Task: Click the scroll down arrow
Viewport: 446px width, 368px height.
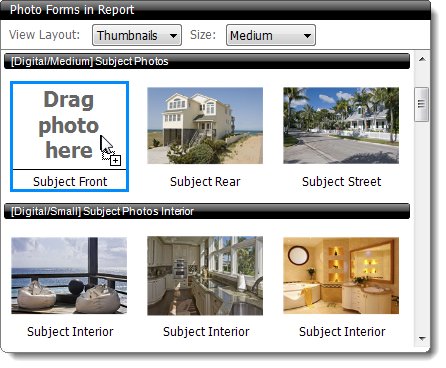Action: point(422,339)
